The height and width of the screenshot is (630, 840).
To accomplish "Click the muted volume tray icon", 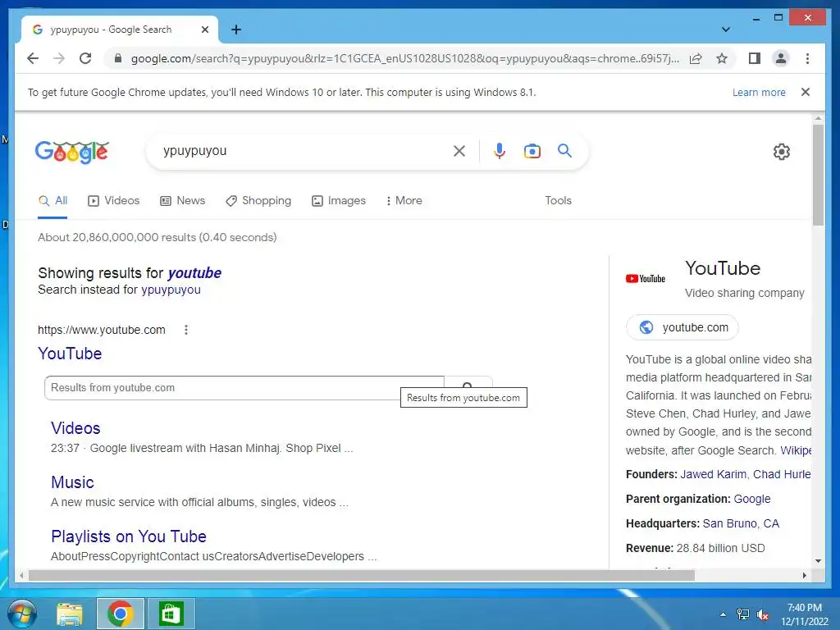I will tap(763, 614).
